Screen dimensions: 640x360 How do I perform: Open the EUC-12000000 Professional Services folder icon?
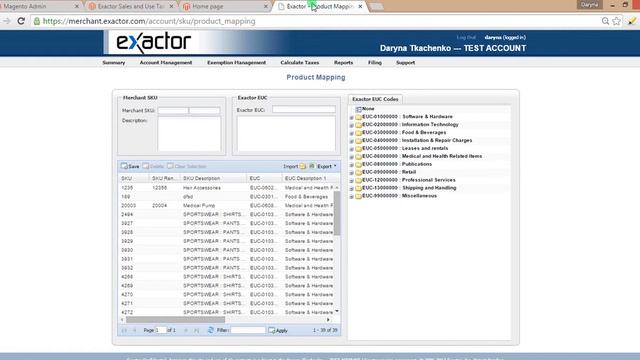(358, 180)
